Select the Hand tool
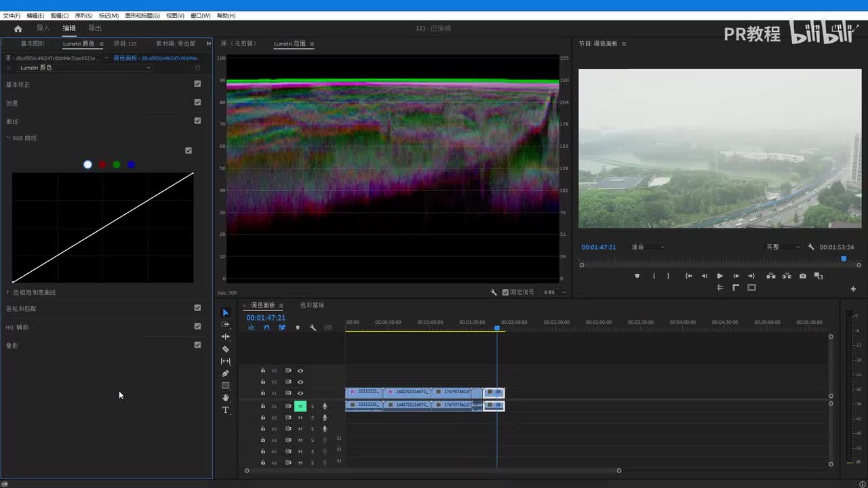Image resolution: width=868 pixels, height=488 pixels. [226, 398]
